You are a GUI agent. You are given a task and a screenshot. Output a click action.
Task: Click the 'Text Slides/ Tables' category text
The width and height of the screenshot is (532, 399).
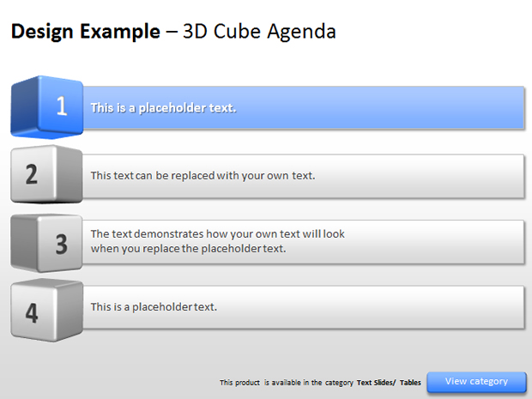pyautogui.click(x=389, y=383)
